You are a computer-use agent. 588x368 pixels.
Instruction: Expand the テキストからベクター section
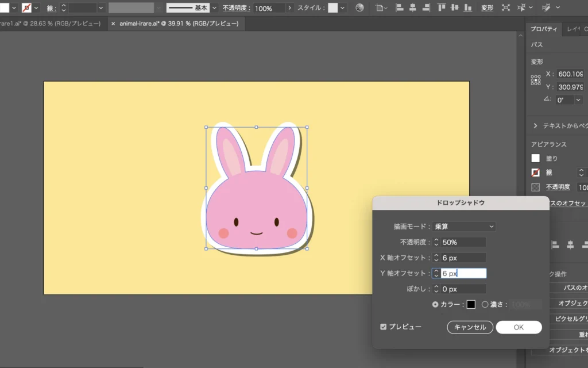tap(535, 125)
